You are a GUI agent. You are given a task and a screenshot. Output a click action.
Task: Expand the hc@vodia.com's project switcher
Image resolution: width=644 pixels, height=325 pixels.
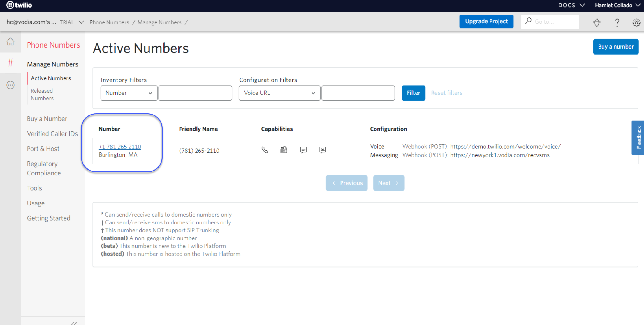click(45, 22)
